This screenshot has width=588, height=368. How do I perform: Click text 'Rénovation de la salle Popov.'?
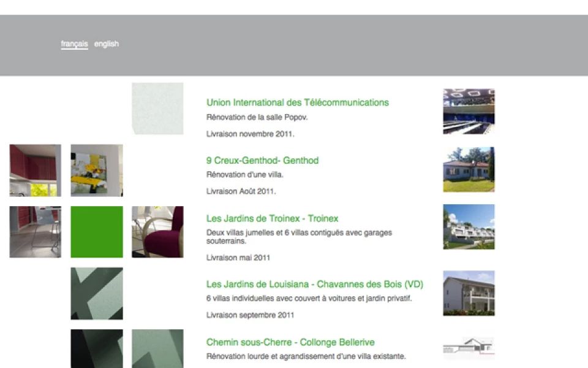pos(257,117)
